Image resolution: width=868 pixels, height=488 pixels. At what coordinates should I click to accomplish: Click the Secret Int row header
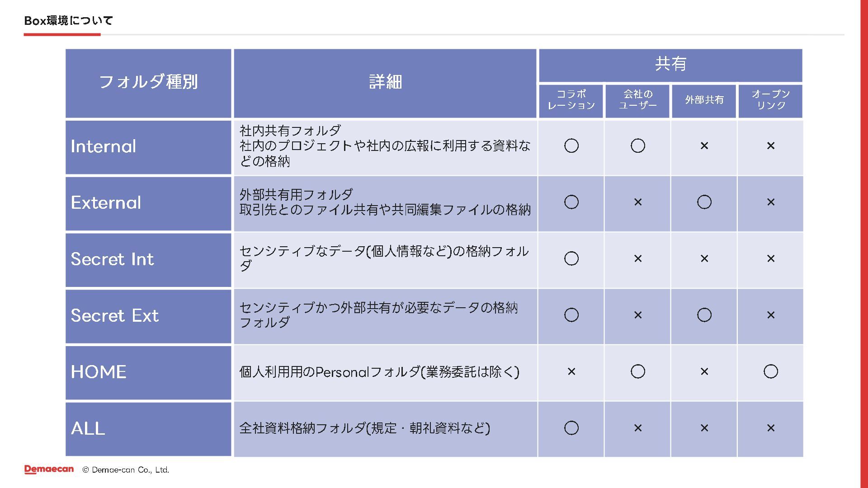pos(148,260)
